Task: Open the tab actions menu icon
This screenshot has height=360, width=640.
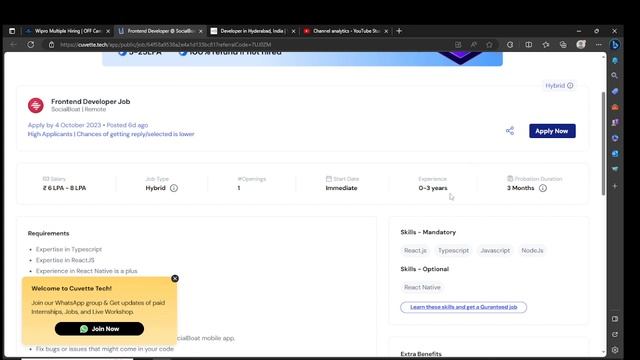Action: click(12, 31)
